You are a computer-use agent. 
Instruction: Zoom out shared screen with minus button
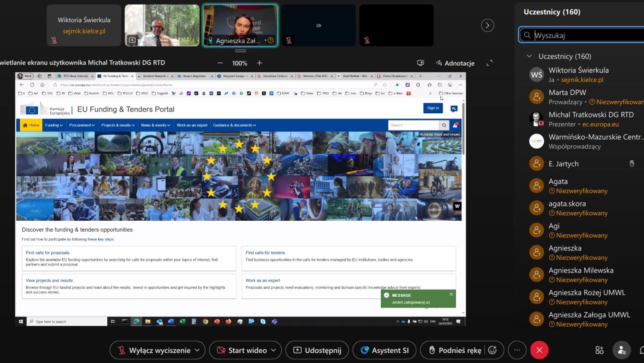click(x=220, y=63)
